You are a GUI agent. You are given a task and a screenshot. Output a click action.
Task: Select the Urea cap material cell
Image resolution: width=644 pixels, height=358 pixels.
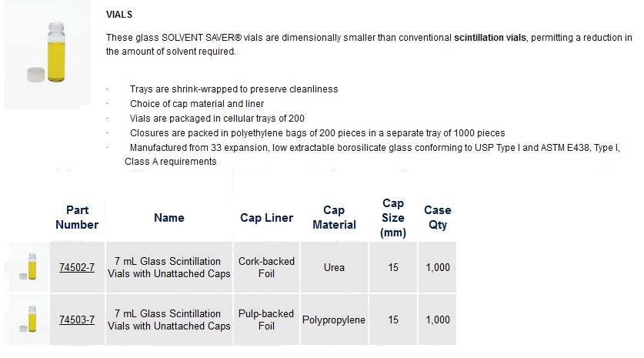tap(334, 267)
